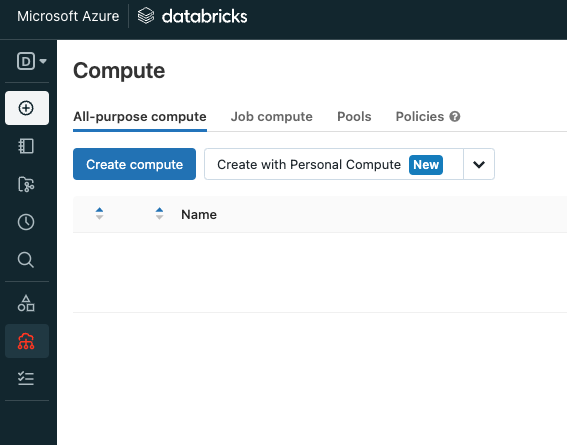This screenshot has height=445, width=567.
Task: Open the Create plus icon in sidebar
Action: (x=27, y=108)
